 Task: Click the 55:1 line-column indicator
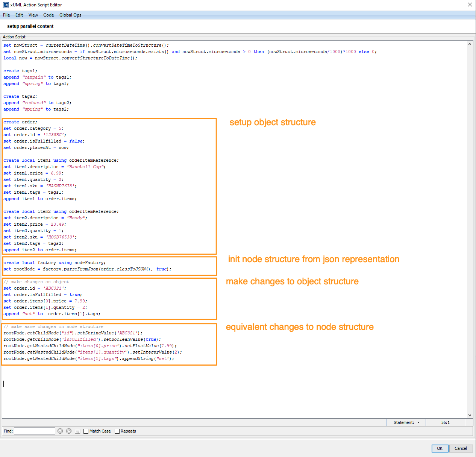point(445,422)
